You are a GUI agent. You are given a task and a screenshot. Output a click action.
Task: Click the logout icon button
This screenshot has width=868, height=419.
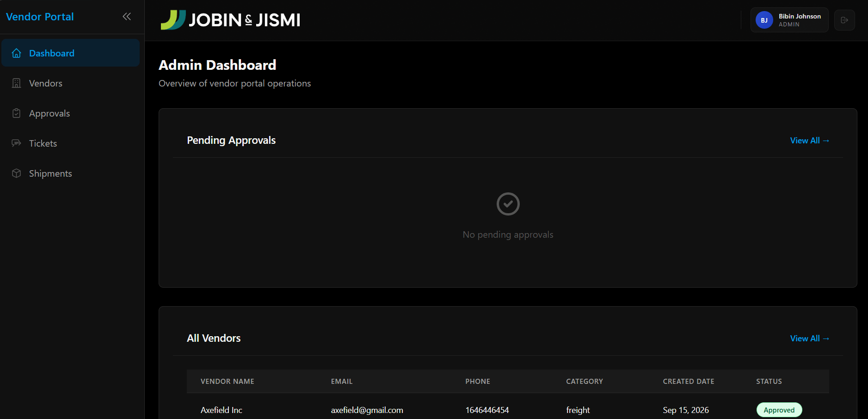(x=844, y=20)
